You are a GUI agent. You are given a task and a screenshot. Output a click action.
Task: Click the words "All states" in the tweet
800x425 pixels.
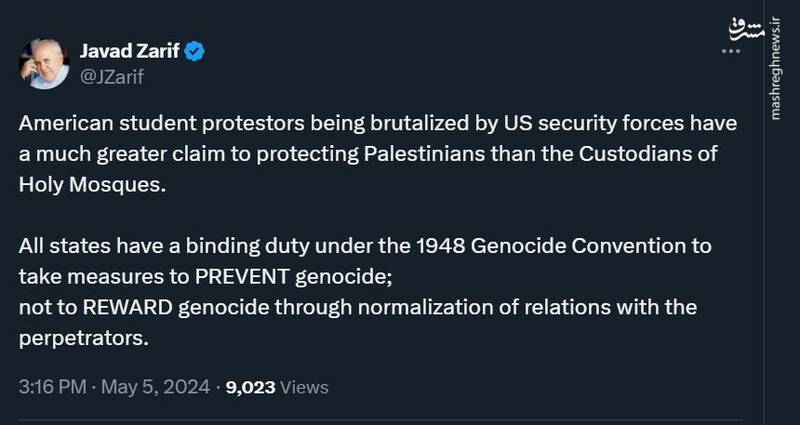pyautogui.click(x=56, y=246)
